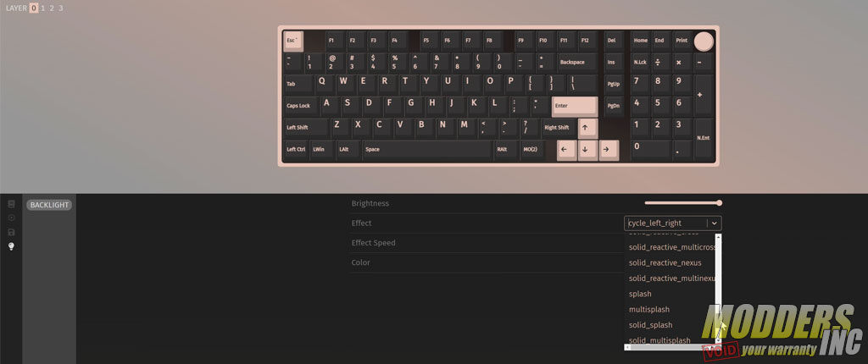Click the BACKLIGHT submenu button
Viewport: 868px width, 364px height.
pyautogui.click(x=49, y=205)
